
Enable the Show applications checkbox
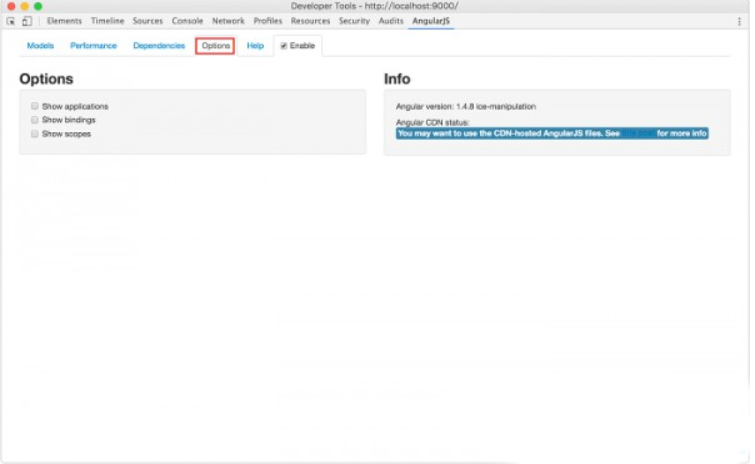35,106
